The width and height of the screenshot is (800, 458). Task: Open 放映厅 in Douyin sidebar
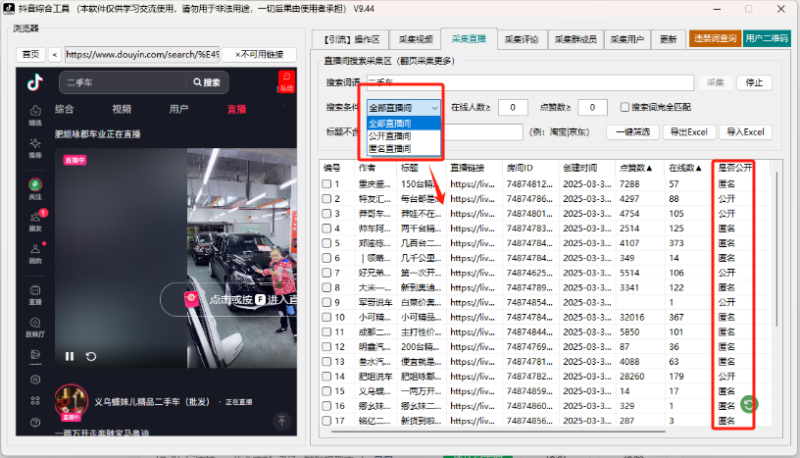35,327
